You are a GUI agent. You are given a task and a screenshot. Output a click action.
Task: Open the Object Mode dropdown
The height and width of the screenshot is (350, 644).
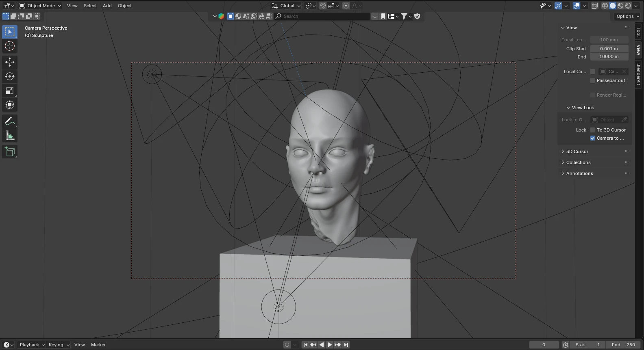tap(40, 6)
